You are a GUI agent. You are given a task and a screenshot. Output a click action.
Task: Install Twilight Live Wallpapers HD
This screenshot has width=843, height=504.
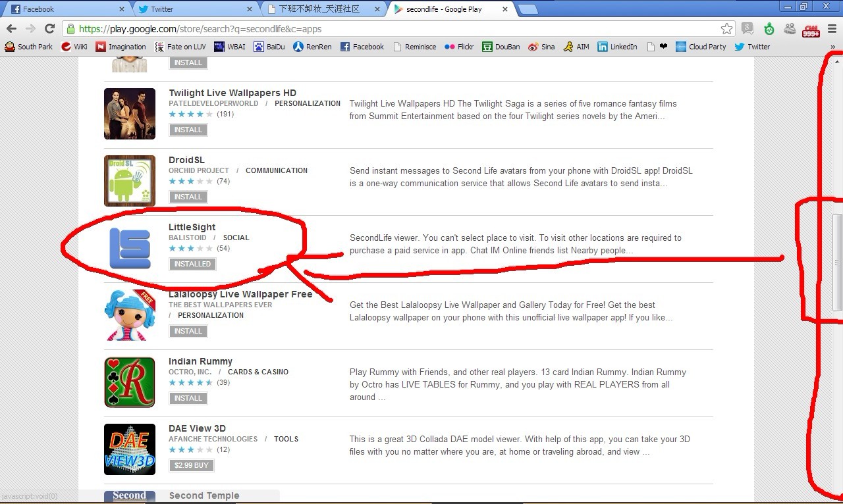[x=188, y=130]
